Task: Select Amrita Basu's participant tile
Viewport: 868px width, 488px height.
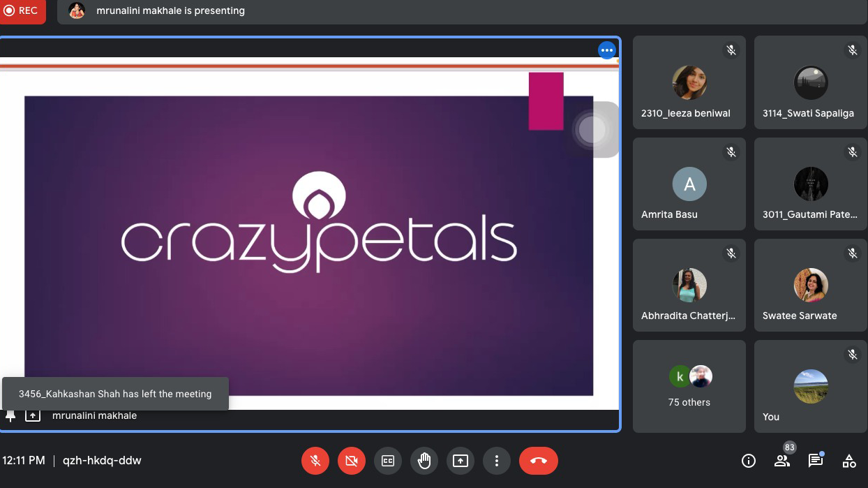Action: (689, 184)
